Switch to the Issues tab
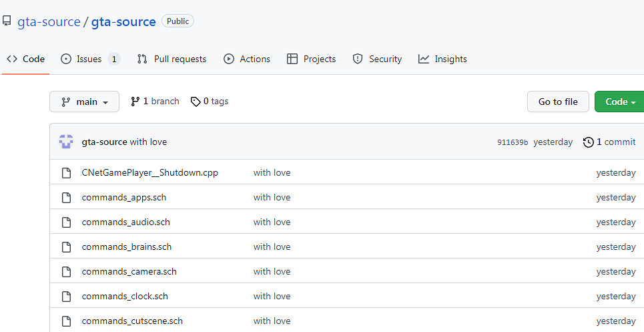The width and height of the screenshot is (644, 332). 89,59
